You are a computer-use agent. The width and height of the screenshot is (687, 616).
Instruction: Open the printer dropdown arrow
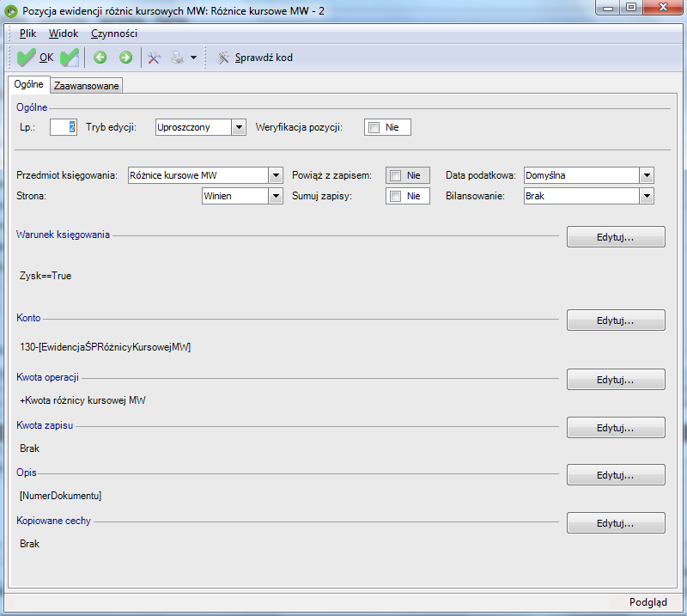pyautogui.click(x=193, y=58)
